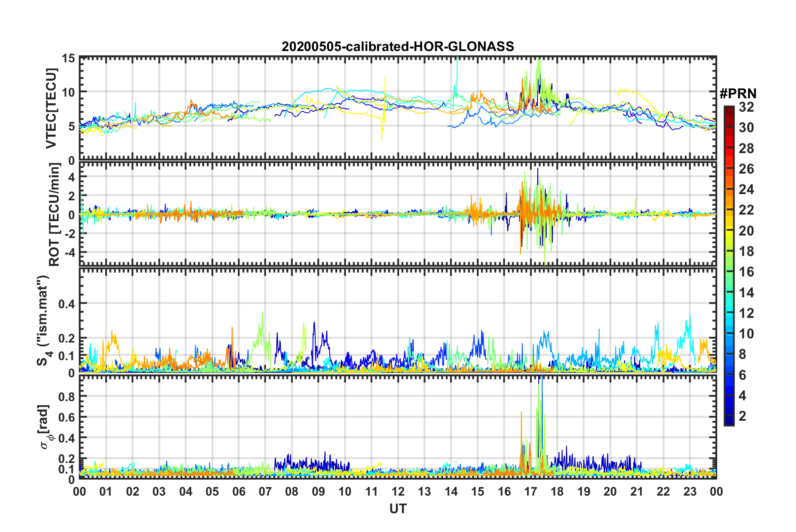Select colorbar tick label 32
Image resolution: width=796 pixels, height=532 pixels.
tap(746, 107)
